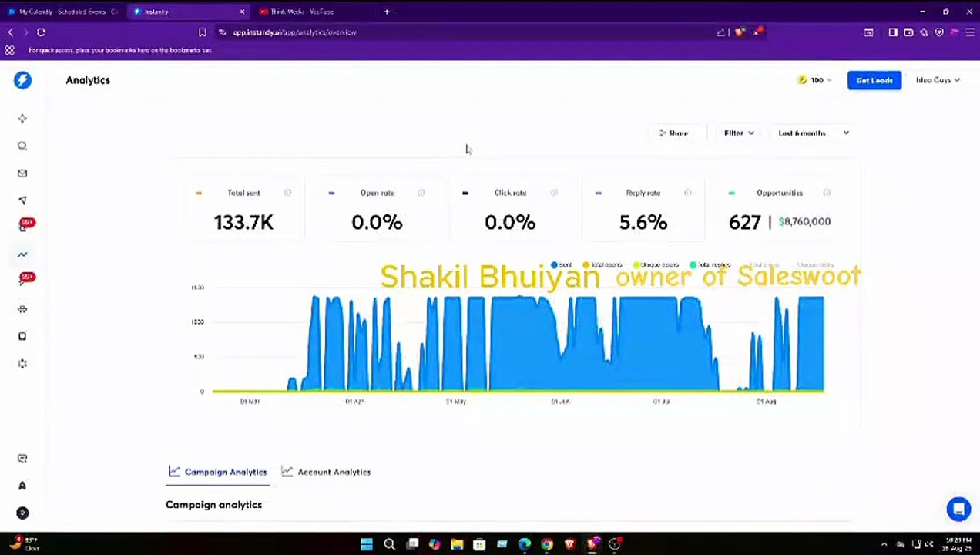Switch to Campaign Analytics tab
Screen dimensions: 980x555
click(218, 472)
